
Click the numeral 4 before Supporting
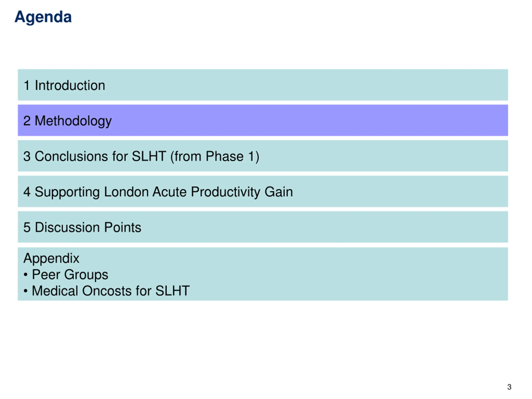pos(27,192)
